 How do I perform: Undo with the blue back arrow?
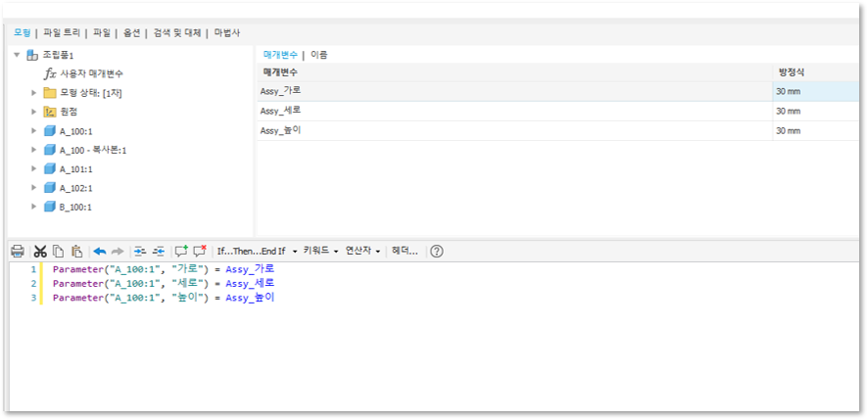99,251
